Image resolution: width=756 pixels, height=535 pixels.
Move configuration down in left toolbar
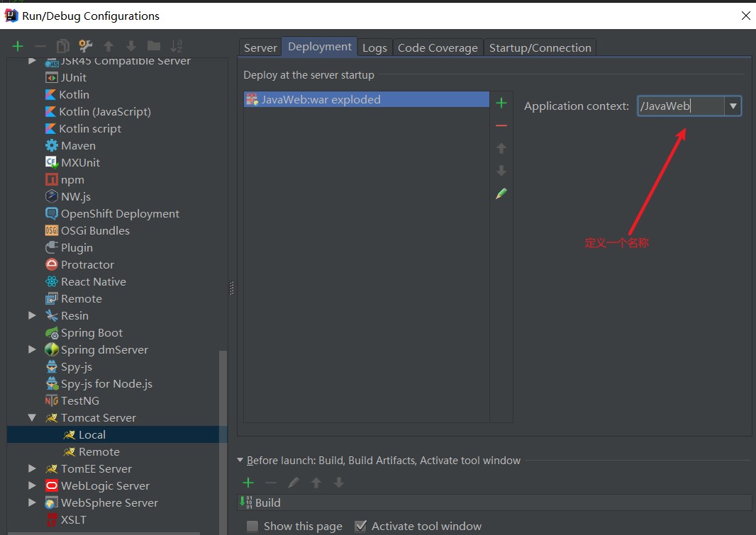coord(131,46)
